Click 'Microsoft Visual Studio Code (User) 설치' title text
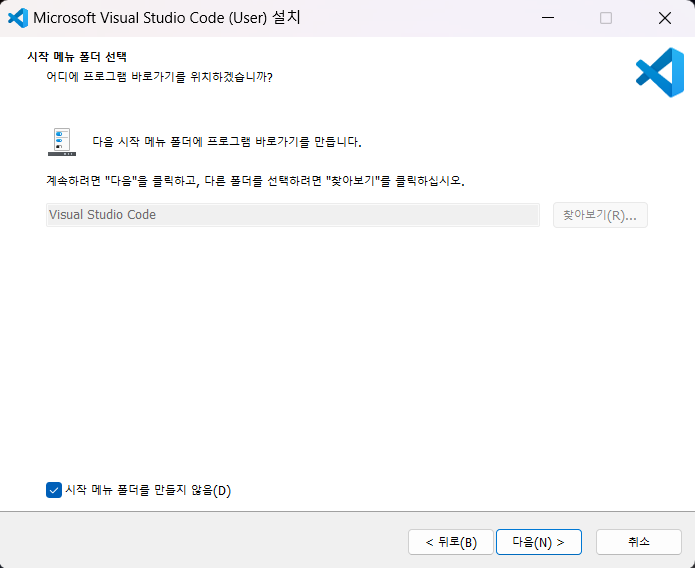Viewport: 695px width, 568px height. pos(167,18)
